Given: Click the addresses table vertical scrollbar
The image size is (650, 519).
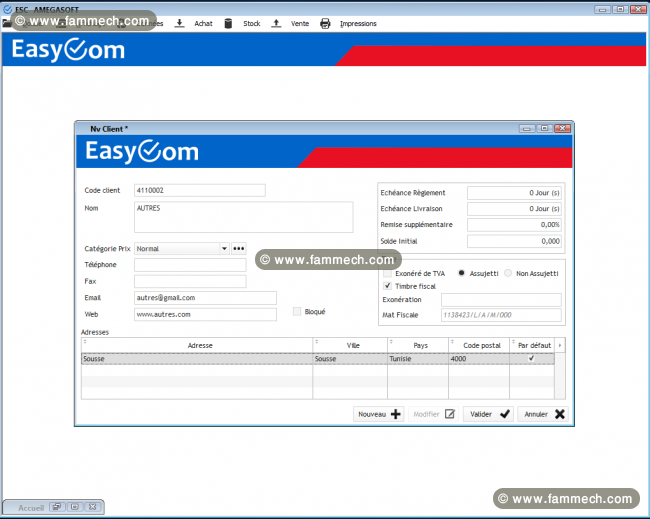Looking at the screenshot, I should coord(560,376).
